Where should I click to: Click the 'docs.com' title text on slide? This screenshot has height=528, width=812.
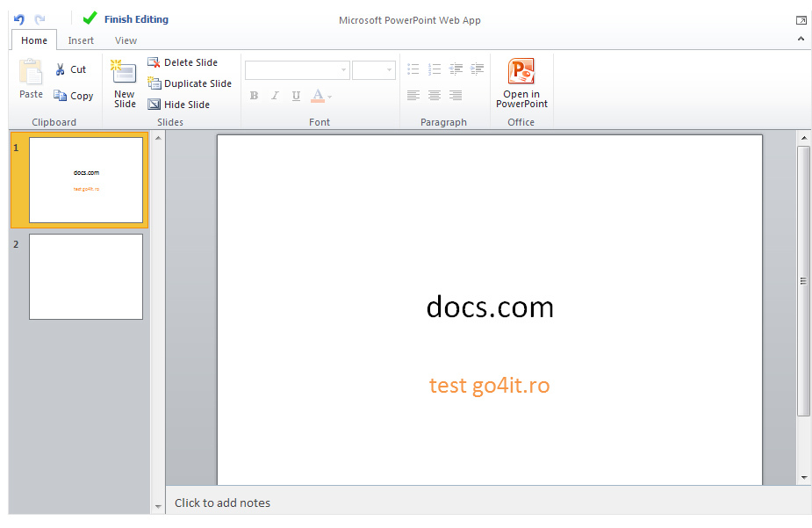490,307
